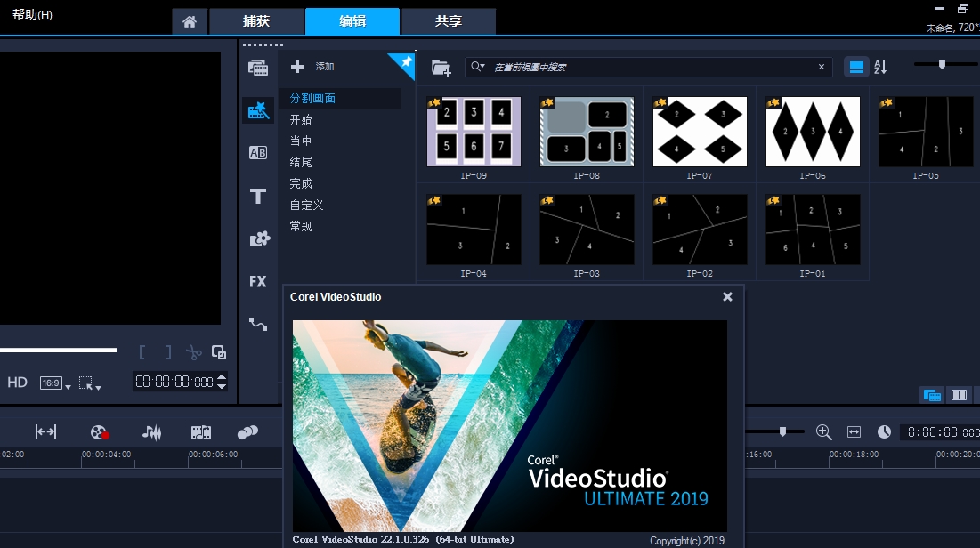Open the search options magnifier dropdown
Screen dimensions: 980x548
point(477,66)
